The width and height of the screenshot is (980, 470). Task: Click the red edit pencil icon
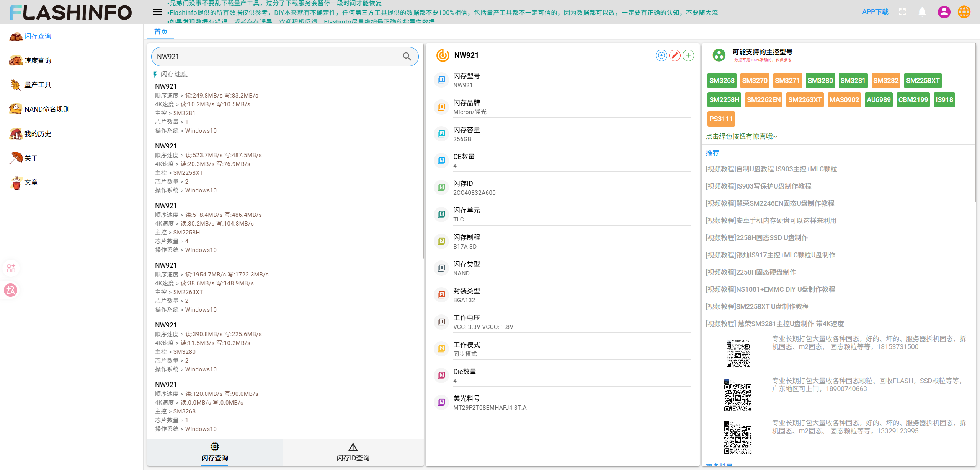click(675, 55)
